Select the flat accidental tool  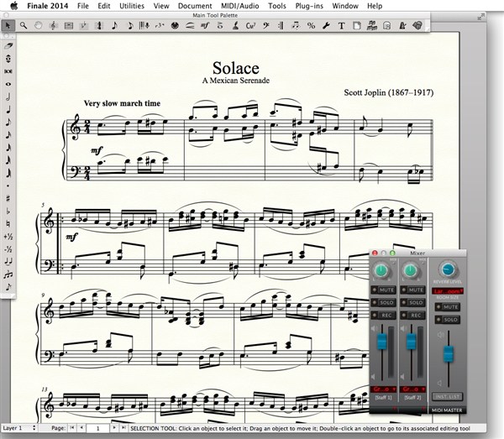point(8,211)
